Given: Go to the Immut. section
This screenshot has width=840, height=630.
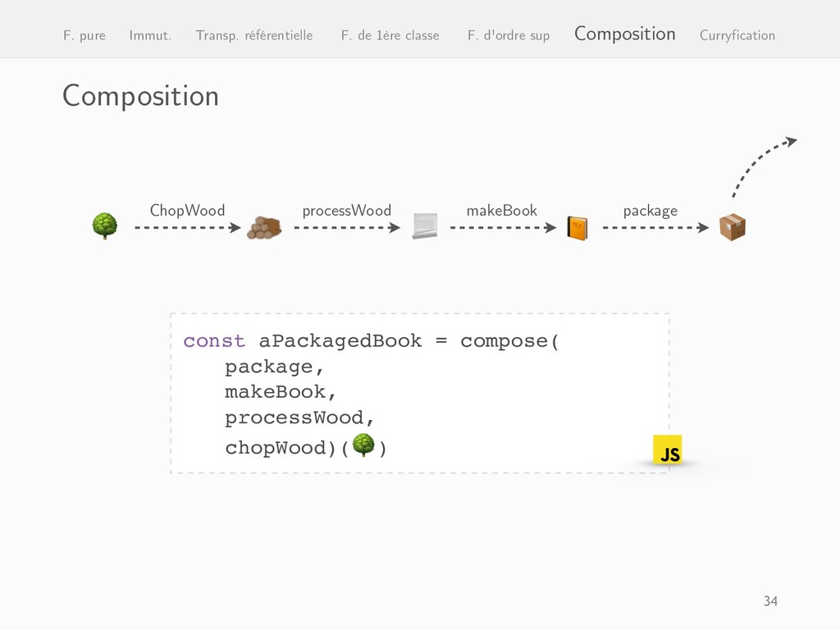Looking at the screenshot, I should [150, 35].
